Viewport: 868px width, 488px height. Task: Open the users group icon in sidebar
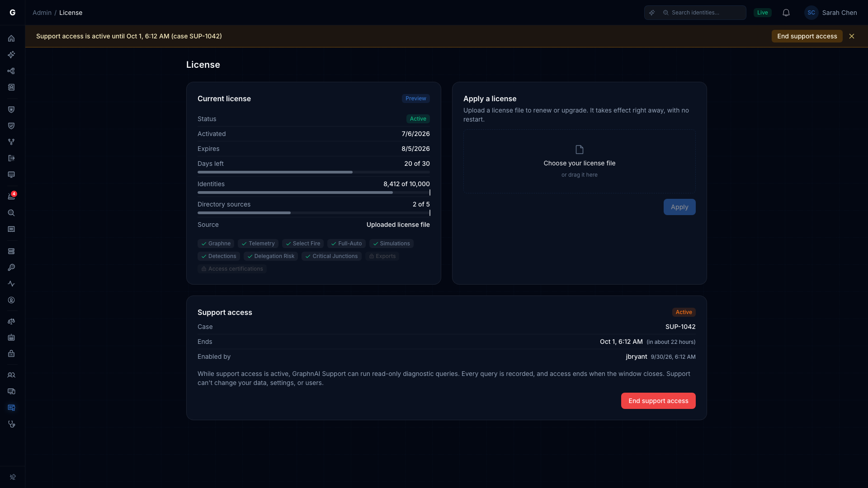(x=11, y=375)
